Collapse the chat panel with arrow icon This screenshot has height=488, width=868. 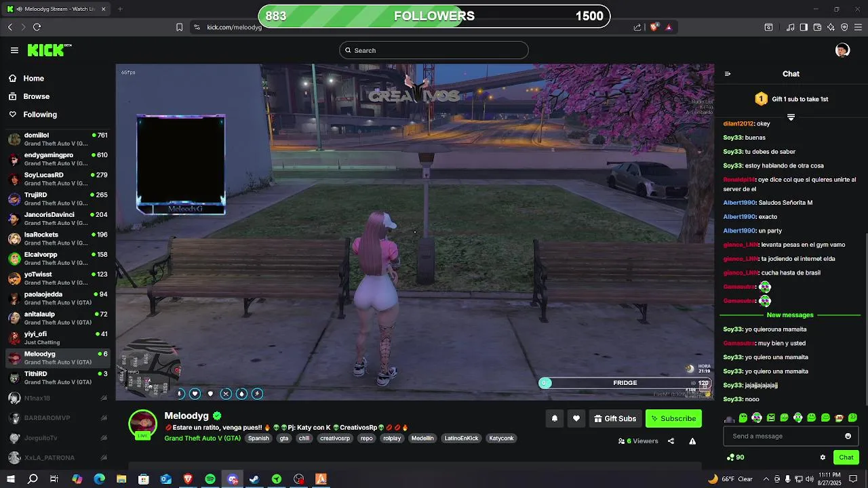click(x=728, y=74)
